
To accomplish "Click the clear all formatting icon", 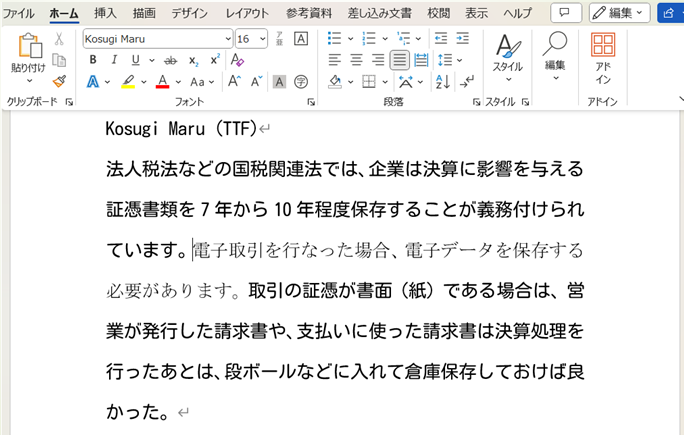I will pos(236,60).
